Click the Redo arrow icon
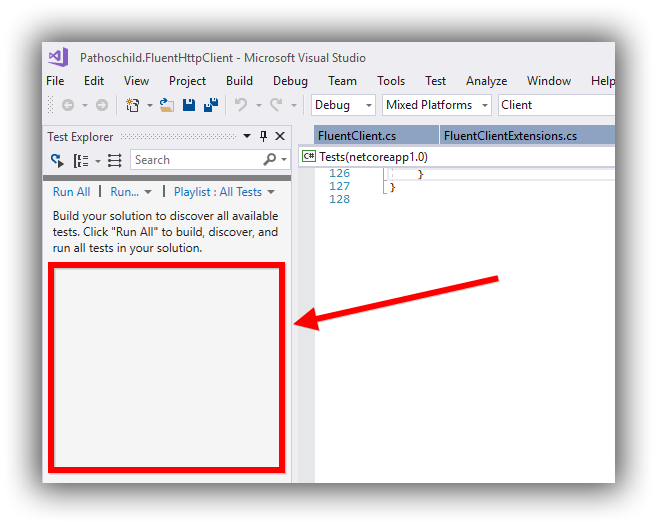Viewport: 657px width, 525px height. coord(276,105)
